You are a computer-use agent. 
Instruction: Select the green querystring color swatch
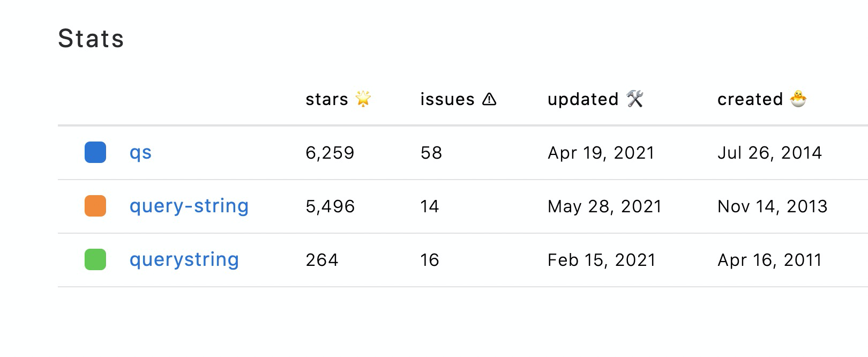coord(95,259)
